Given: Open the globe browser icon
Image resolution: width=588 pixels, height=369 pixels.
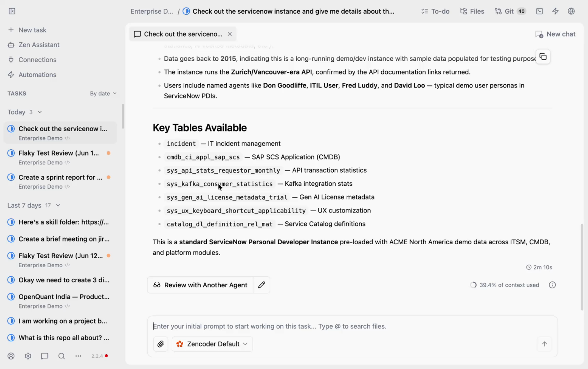Looking at the screenshot, I should click(x=571, y=11).
